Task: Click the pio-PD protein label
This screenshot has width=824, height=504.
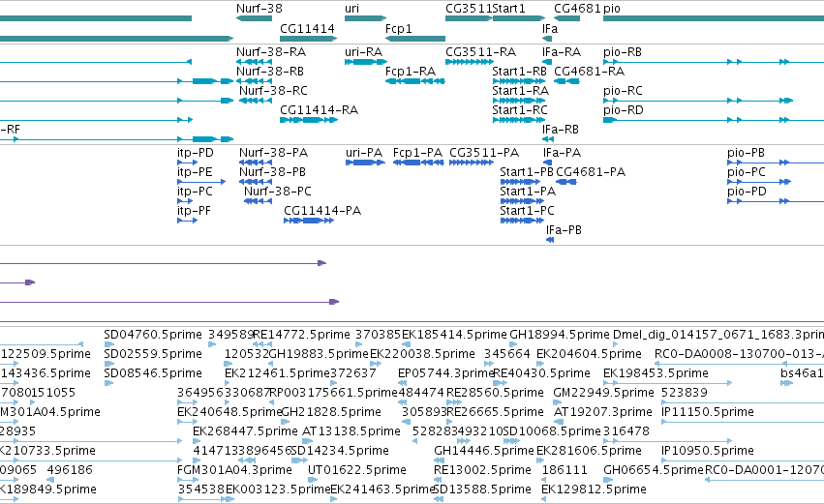Action: coord(747,192)
